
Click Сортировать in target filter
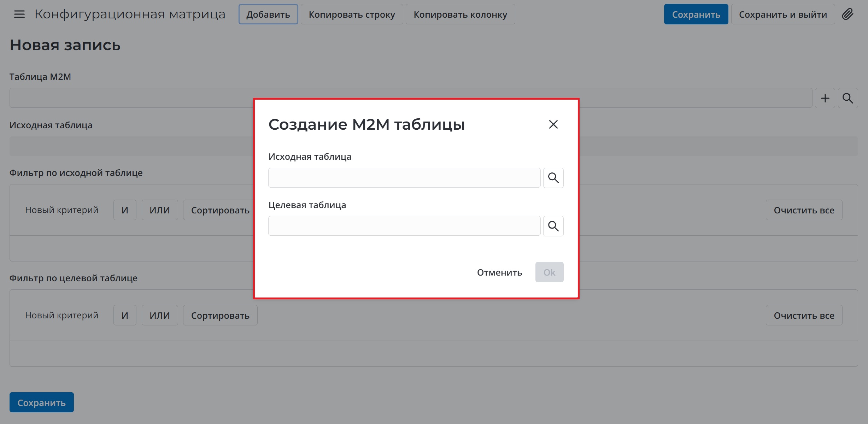coord(220,315)
